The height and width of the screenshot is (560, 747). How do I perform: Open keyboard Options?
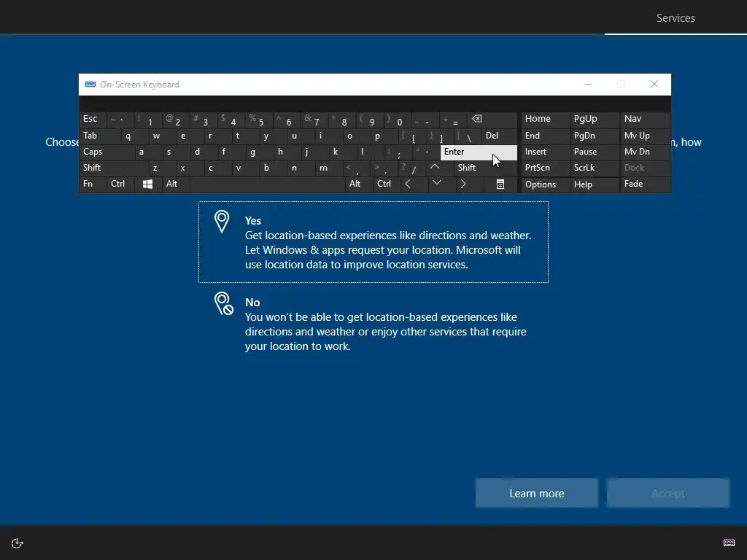coord(545,184)
